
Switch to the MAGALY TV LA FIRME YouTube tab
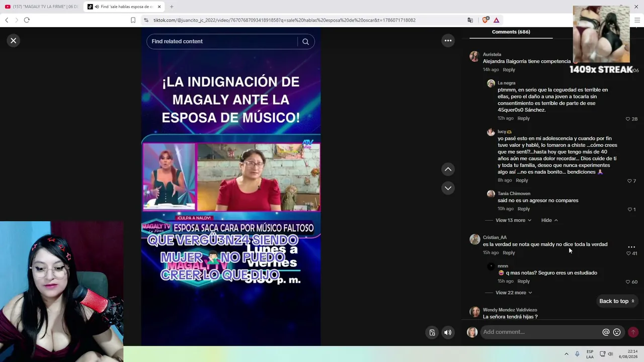(x=42, y=7)
